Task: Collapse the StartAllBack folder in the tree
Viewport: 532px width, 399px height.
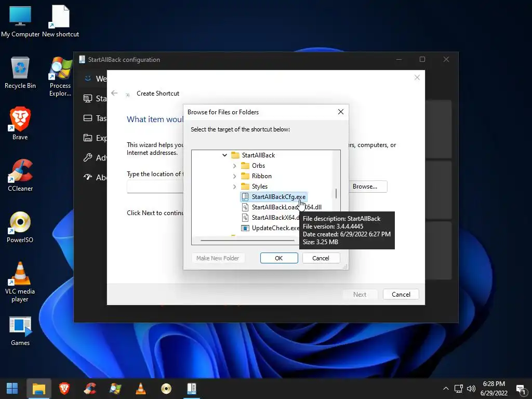Action: pyautogui.click(x=224, y=155)
